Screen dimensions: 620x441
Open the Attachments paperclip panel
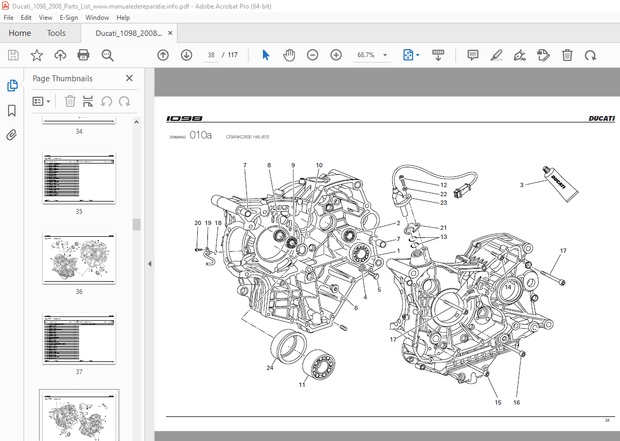pyautogui.click(x=12, y=135)
